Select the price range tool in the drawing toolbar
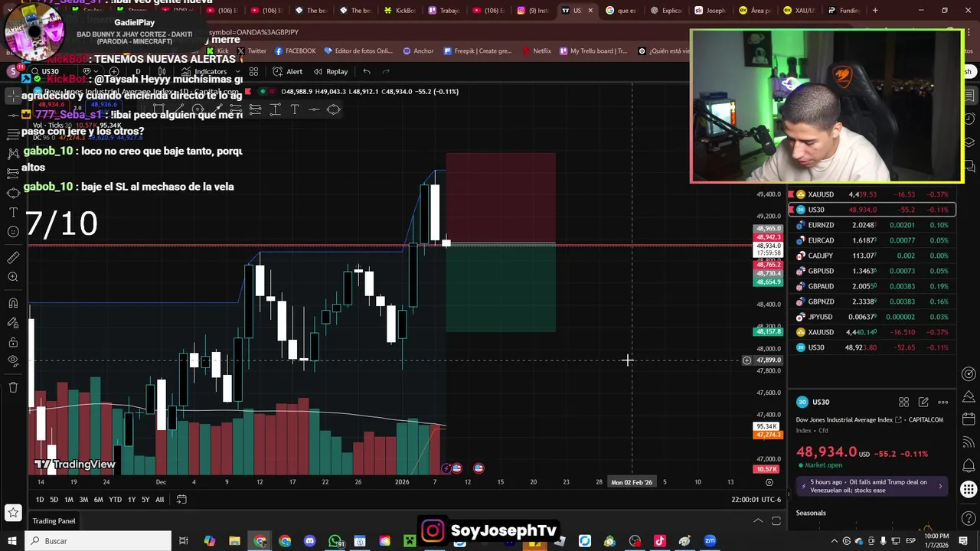The height and width of the screenshot is (551, 980). 275,109
